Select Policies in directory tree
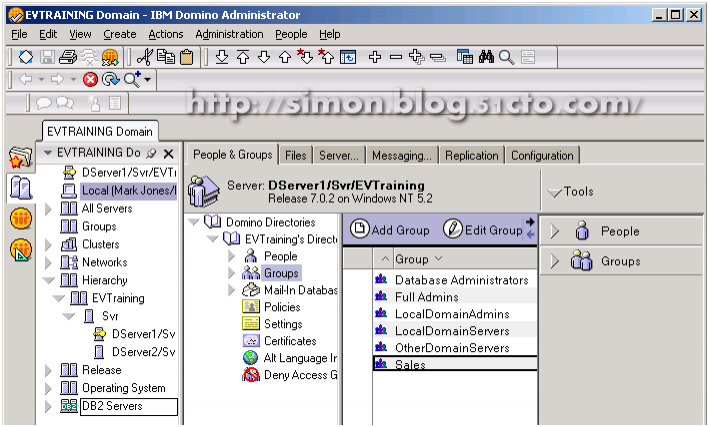This screenshot has height=427, width=709. pyautogui.click(x=282, y=307)
